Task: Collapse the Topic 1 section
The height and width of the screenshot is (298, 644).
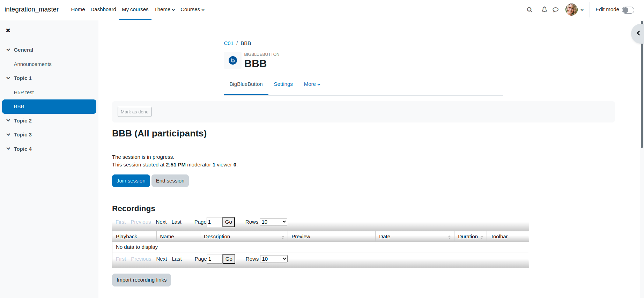Action: coord(8,78)
